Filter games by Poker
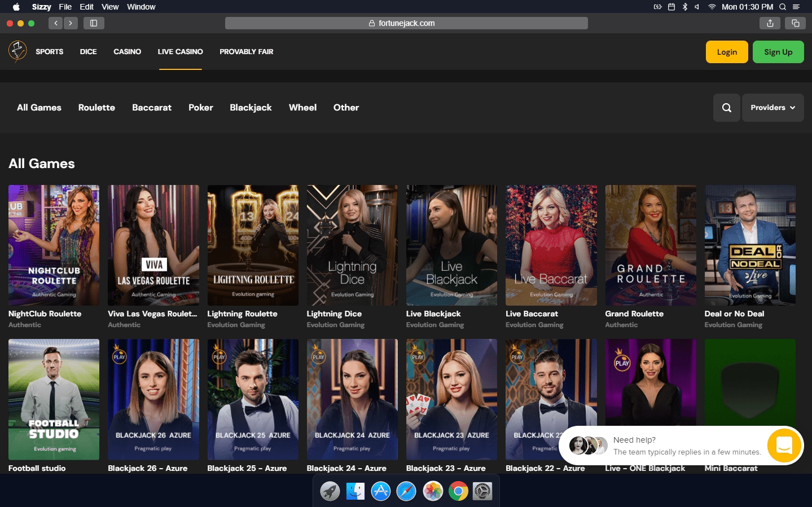The image size is (812, 507). click(201, 107)
